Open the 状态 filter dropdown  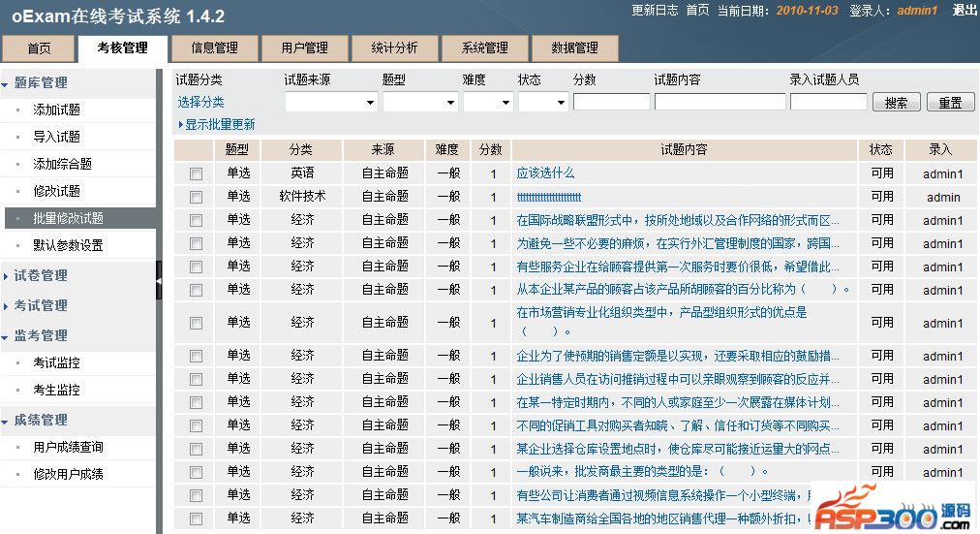tap(542, 102)
